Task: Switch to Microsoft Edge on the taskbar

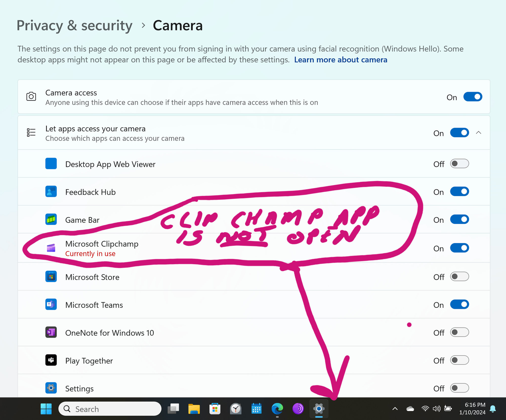Action: point(277,409)
